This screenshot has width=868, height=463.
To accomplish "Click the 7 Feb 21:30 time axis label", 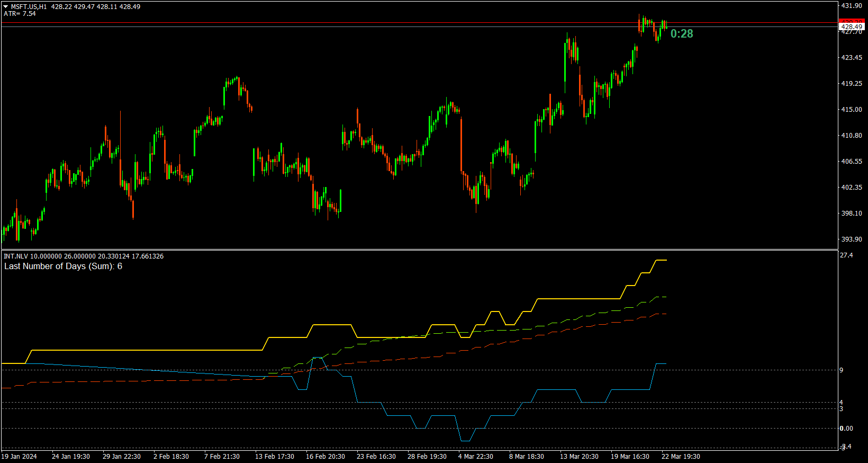I will [222, 457].
